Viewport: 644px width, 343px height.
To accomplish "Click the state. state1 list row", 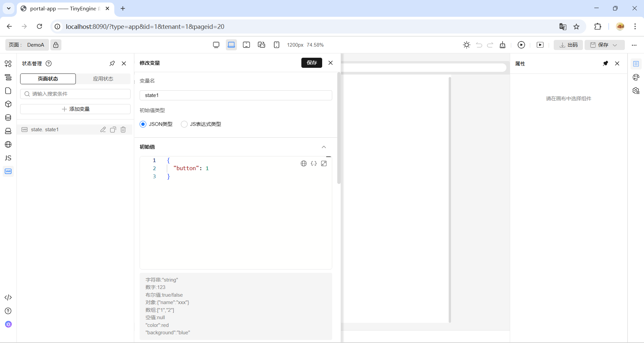I will (75, 130).
